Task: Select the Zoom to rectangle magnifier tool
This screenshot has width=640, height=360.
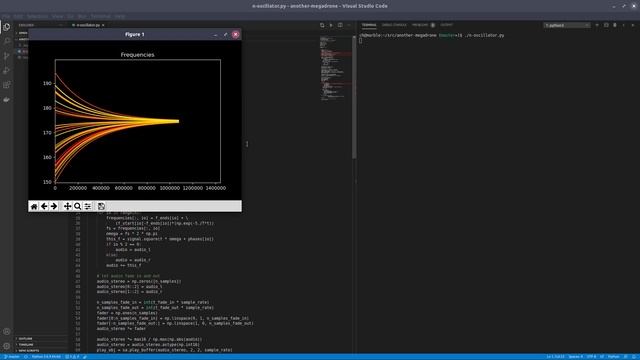Action: (77, 207)
